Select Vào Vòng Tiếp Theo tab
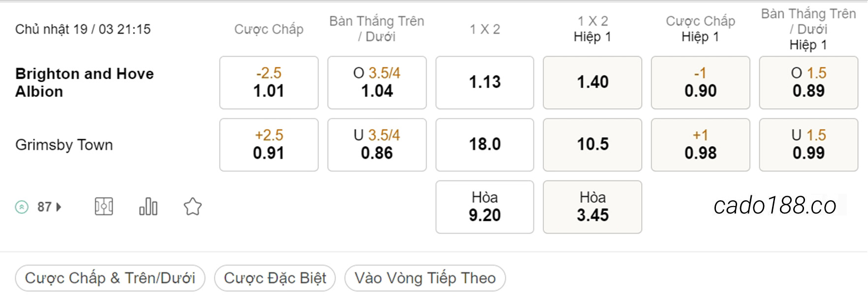868x304 pixels. tap(425, 278)
